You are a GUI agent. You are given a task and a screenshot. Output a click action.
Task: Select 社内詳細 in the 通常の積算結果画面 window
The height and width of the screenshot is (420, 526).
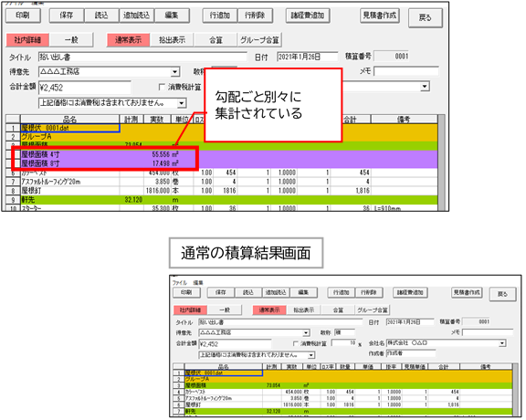click(190, 310)
